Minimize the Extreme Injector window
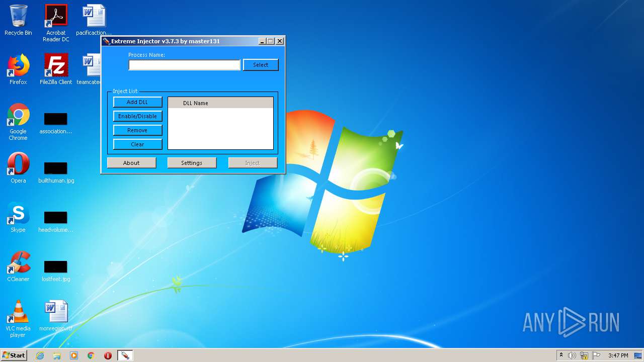The width and height of the screenshot is (644, 362). point(262,41)
